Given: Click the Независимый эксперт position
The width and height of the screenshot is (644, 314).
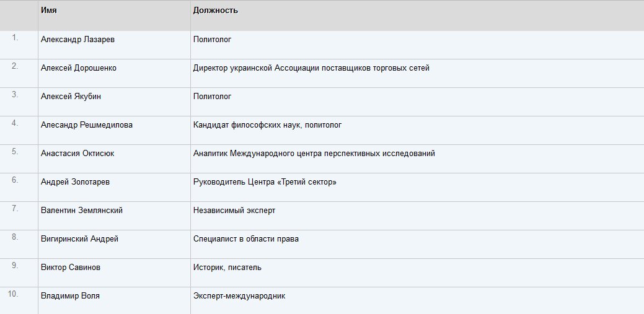Looking at the screenshot, I should click(234, 211).
